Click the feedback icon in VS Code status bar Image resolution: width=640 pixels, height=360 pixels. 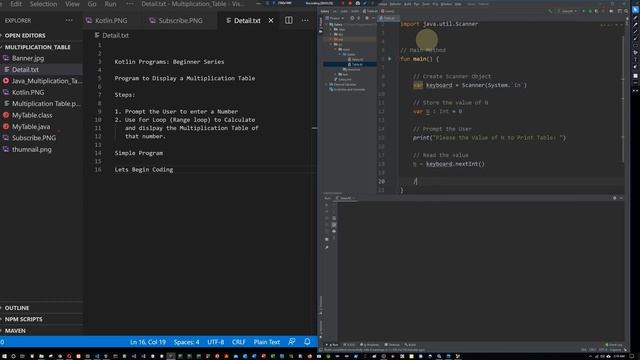pyautogui.click(x=291, y=342)
